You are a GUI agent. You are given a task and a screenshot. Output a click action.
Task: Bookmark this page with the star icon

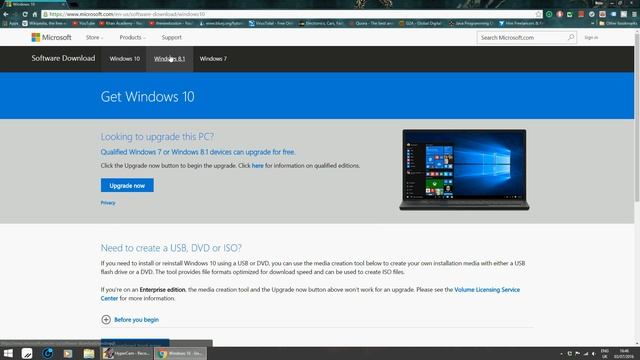[x=538, y=14]
